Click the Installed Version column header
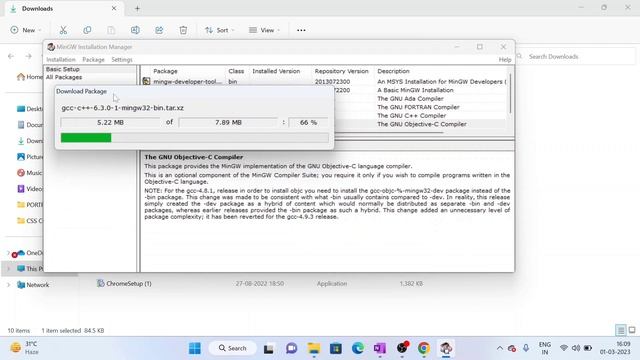This screenshot has height=360, width=640. 276,71
